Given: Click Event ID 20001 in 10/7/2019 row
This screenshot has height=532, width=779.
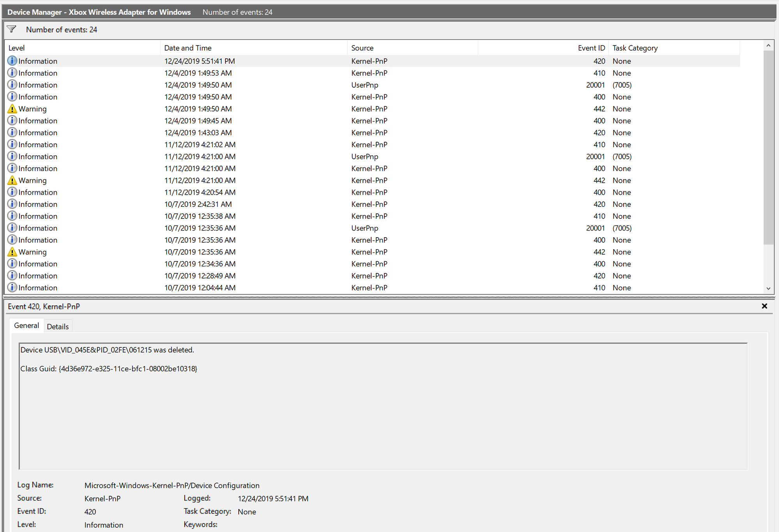Looking at the screenshot, I should pyautogui.click(x=596, y=228).
